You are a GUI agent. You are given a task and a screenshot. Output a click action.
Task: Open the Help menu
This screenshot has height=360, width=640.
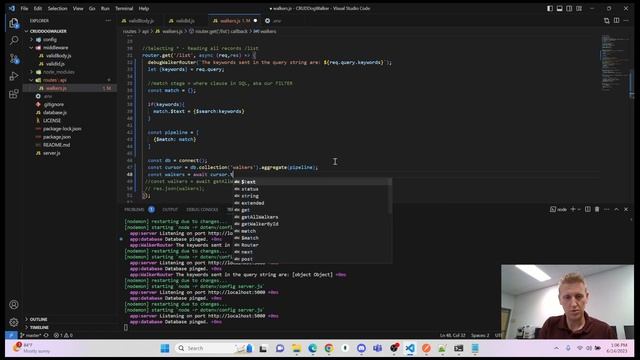click(x=144, y=8)
